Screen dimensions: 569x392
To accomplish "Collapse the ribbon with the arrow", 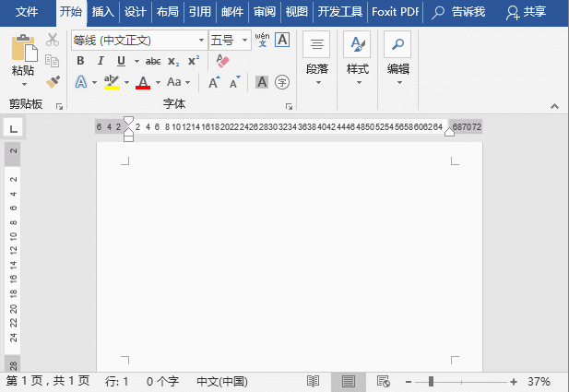I will [554, 106].
